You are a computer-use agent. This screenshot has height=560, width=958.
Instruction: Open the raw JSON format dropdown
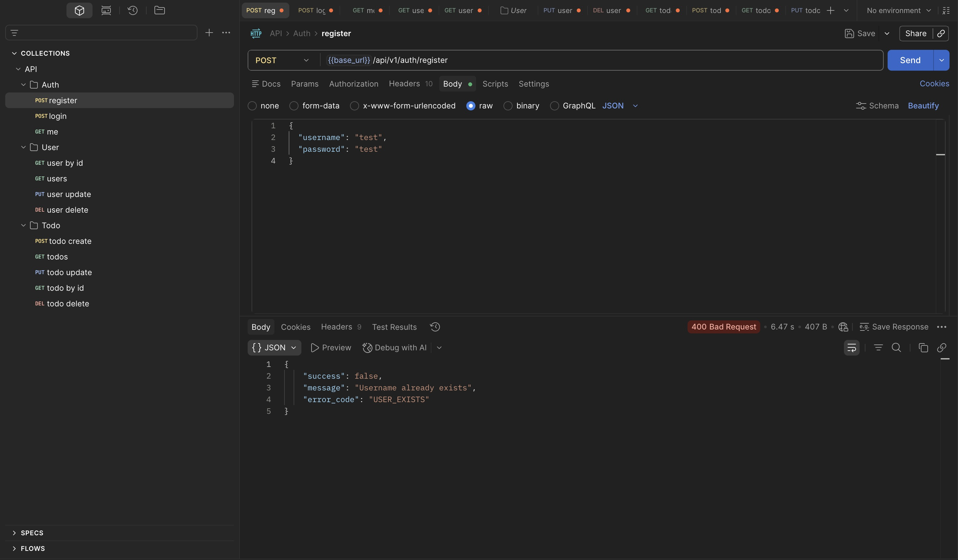tap(620, 105)
